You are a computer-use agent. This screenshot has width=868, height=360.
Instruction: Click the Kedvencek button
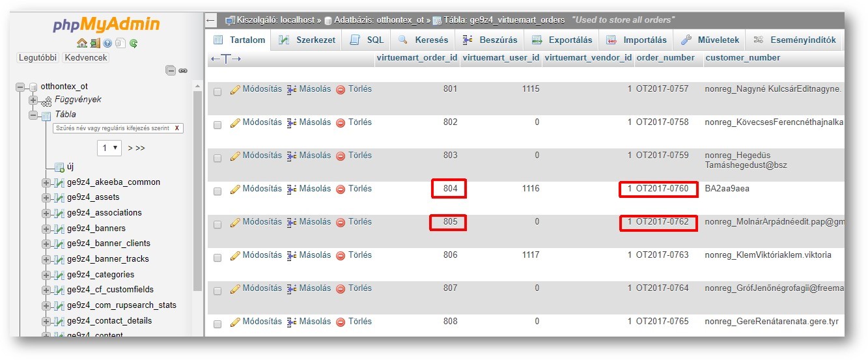click(86, 57)
